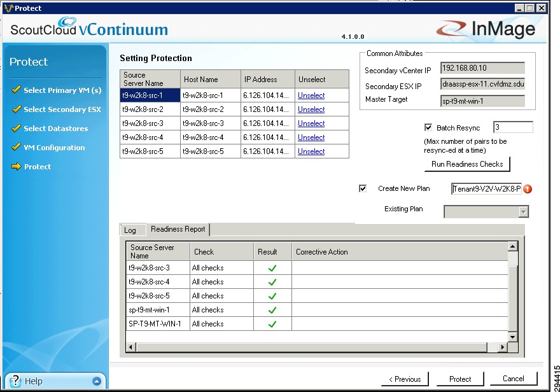The height and width of the screenshot is (392, 560).
Task: Click the Corrective Action column header
Action: pyautogui.click(x=400, y=252)
